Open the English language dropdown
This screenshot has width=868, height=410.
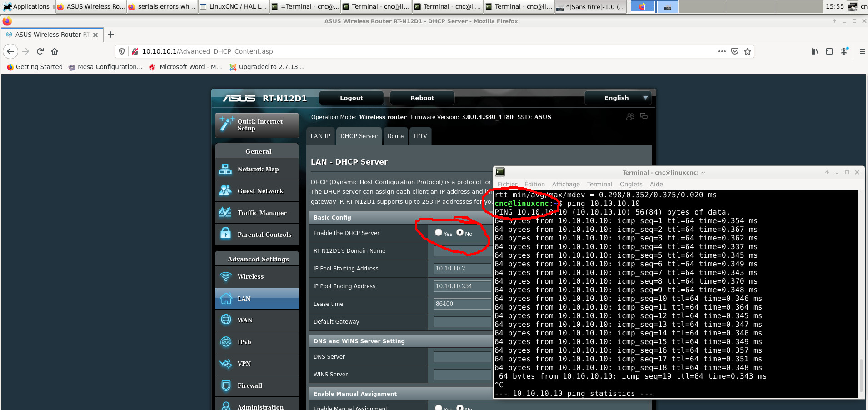618,98
